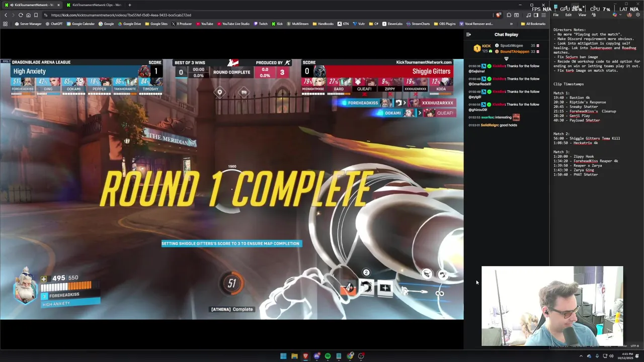644x362 pixels.
Task: Click the '1:53:40 - PHAT SHatter' line
Action: click(576, 174)
